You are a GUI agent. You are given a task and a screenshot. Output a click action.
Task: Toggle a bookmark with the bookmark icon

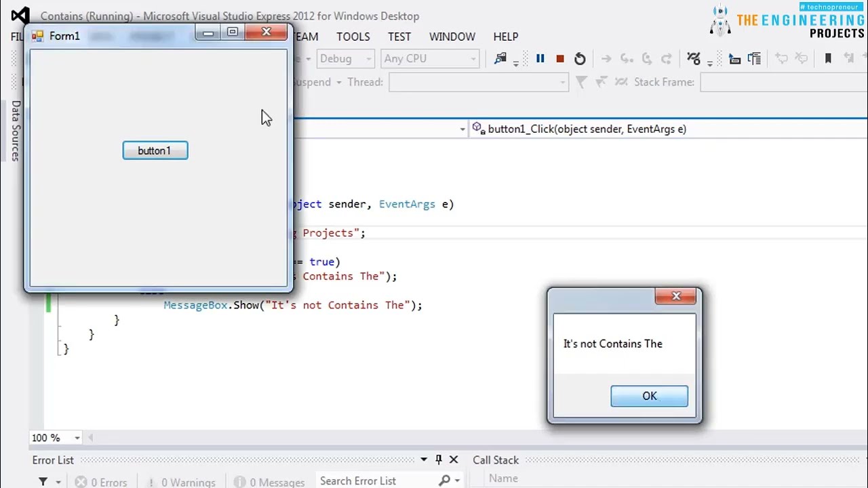(x=828, y=59)
